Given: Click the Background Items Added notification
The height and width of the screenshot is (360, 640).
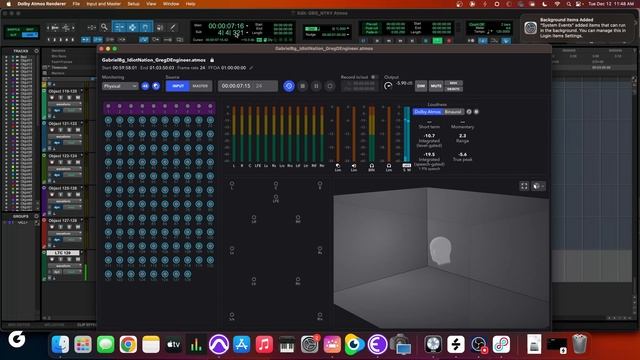Looking at the screenshot, I should click(578, 28).
